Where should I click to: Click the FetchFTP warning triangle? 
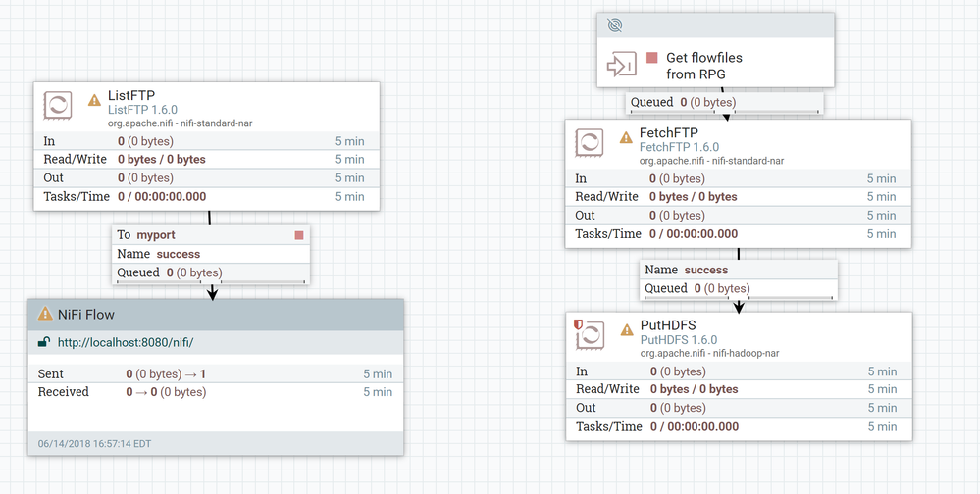(625, 136)
